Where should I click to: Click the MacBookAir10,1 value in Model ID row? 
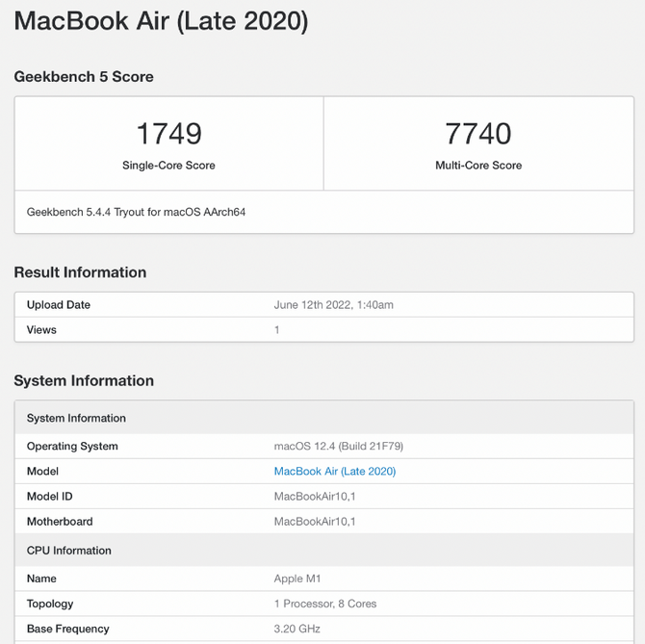315,497
